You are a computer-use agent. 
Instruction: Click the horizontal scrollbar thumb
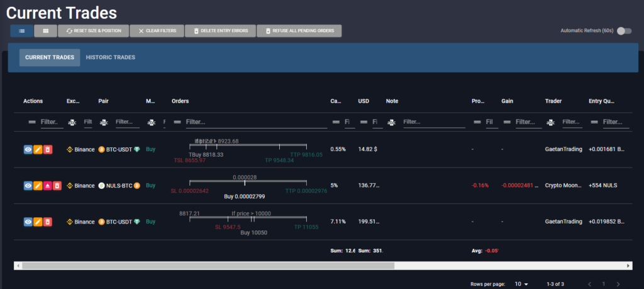point(208,266)
